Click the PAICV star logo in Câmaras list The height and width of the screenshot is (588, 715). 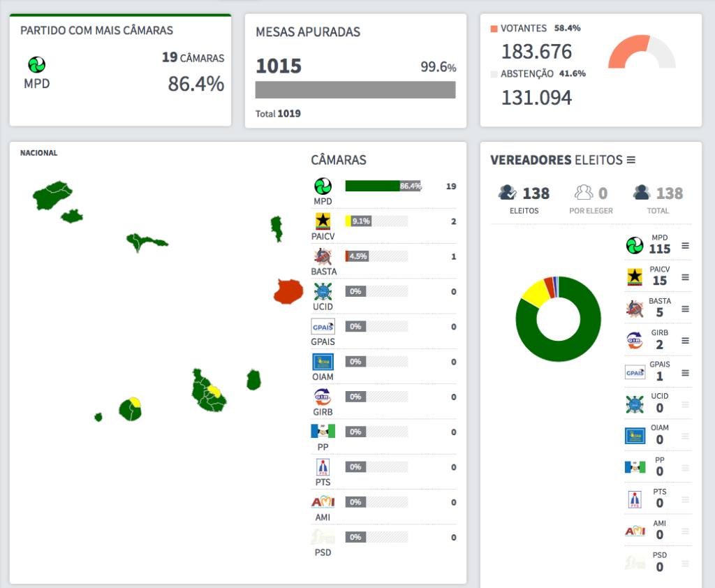[323, 221]
